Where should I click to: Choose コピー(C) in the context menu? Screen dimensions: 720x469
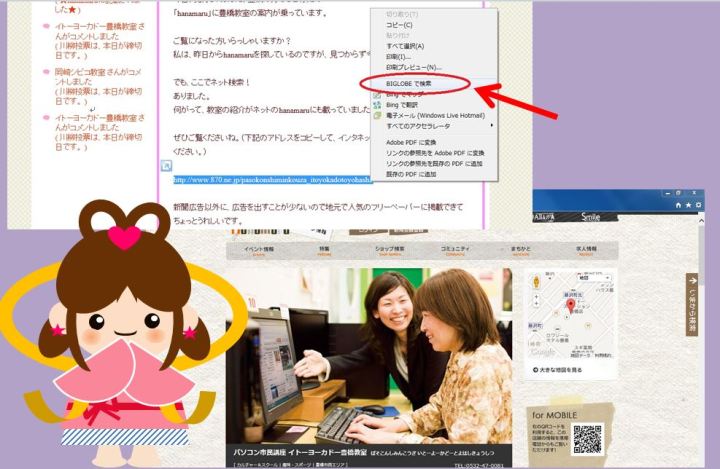[399, 24]
